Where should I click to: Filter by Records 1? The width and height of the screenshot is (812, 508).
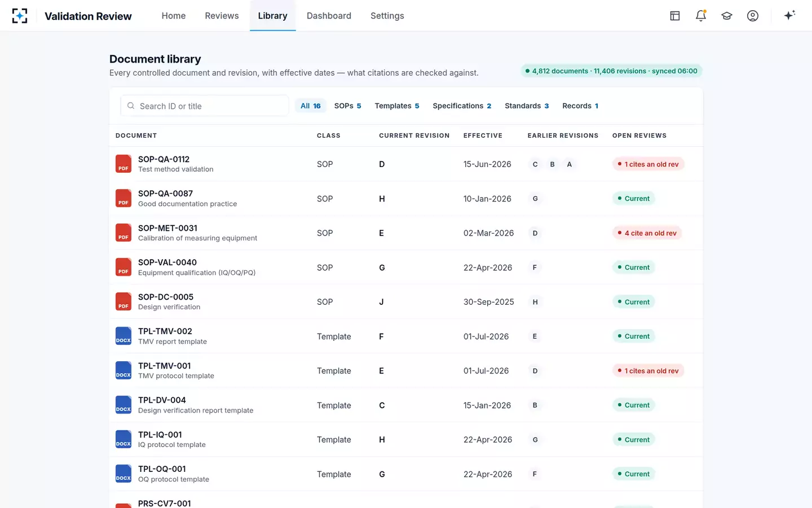click(x=580, y=106)
